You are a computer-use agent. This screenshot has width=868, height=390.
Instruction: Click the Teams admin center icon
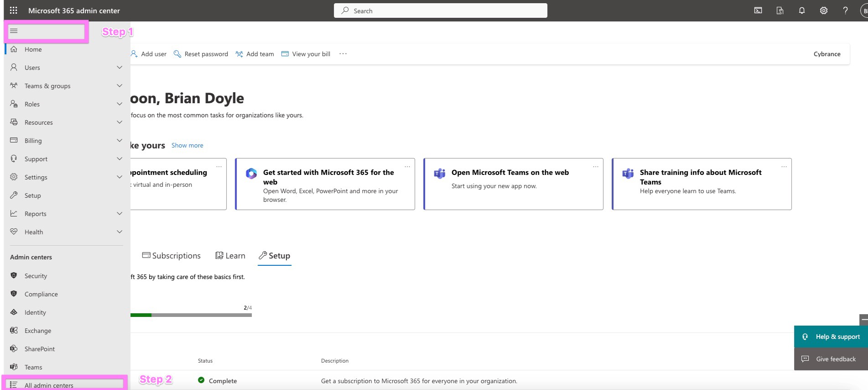[14, 367]
